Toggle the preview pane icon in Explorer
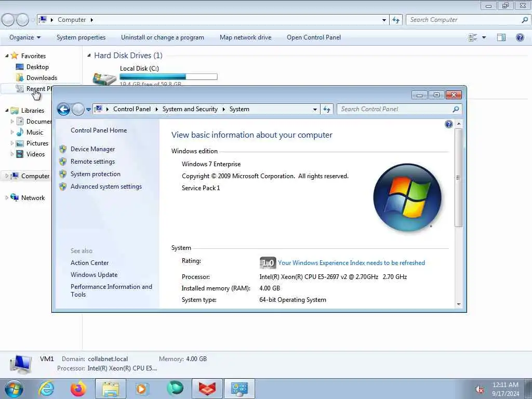The image size is (532, 399). (x=501, y=37)
